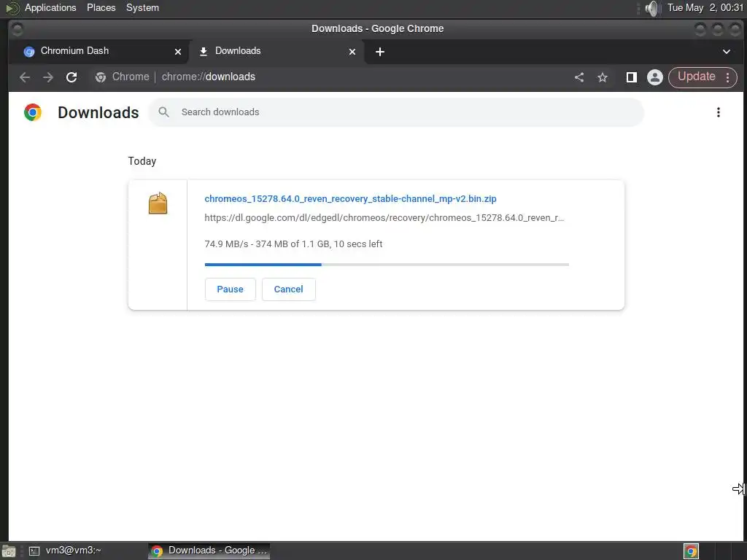
Task: Select the Downloads tab
Action: click(x=276, y=51)
